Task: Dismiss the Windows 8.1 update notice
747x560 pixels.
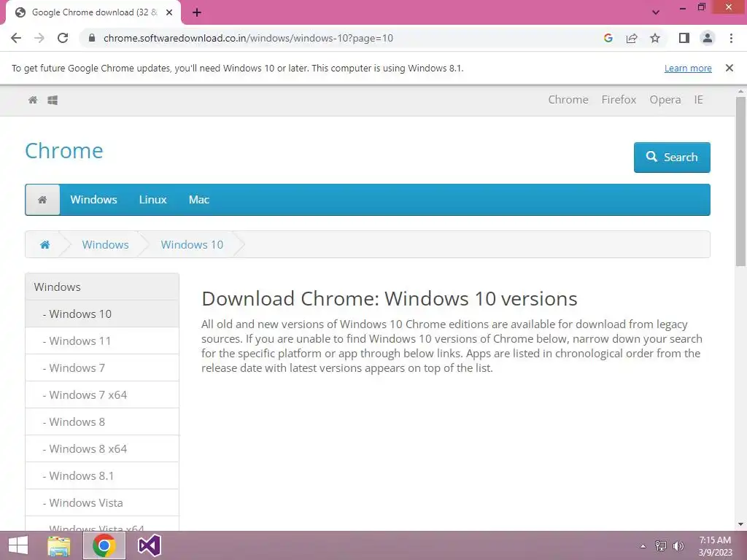Action: click(729, 68)
